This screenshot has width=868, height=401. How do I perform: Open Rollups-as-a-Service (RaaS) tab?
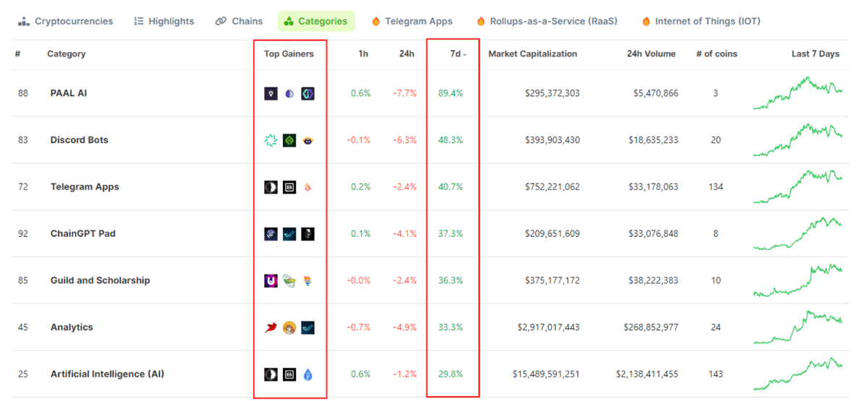(x=547, y=21)
